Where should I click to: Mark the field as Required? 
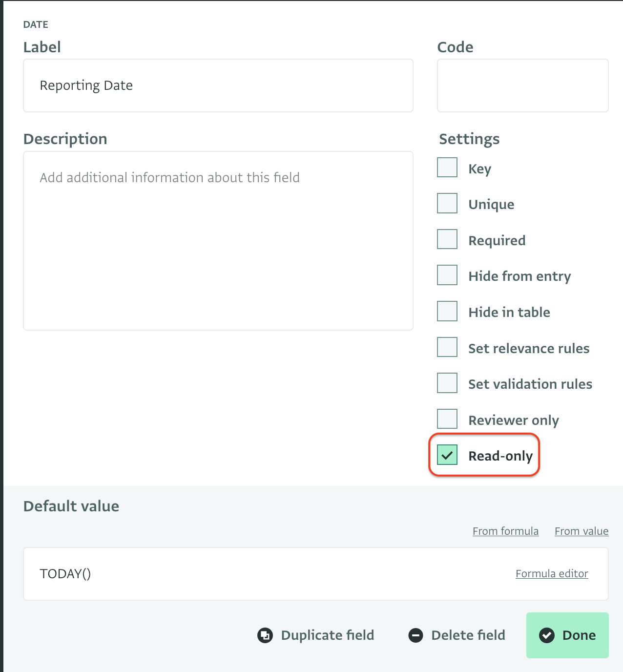pos(447,239)
